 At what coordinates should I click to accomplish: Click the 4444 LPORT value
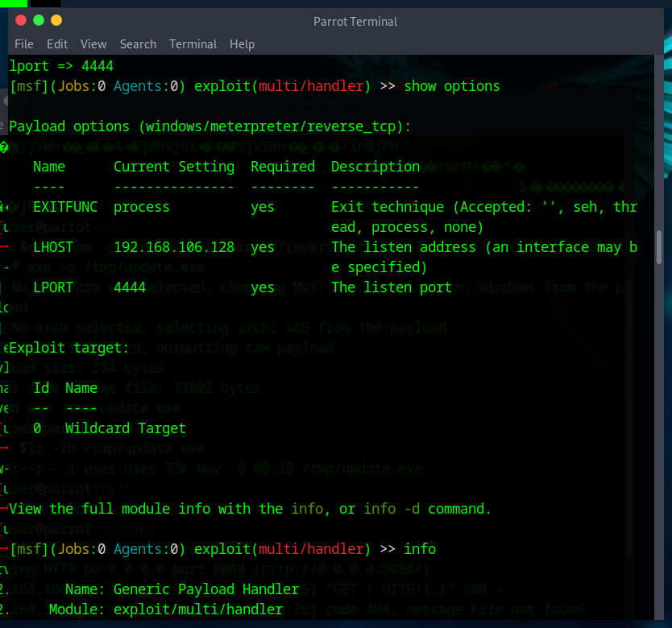[x=130, y=287]
